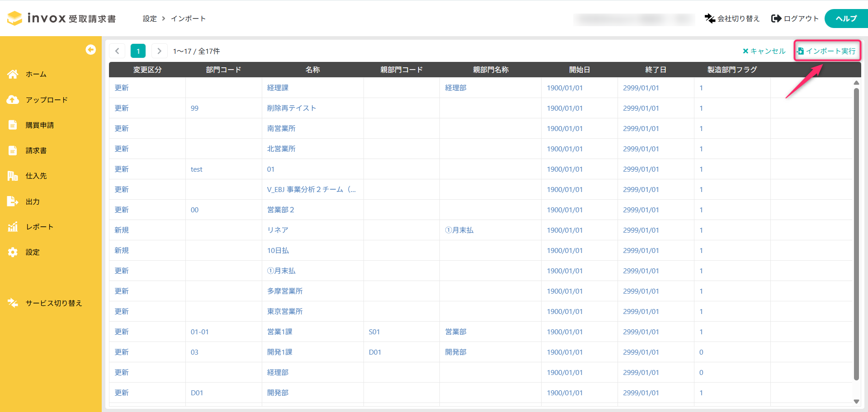This screenshot has height=412, width=868.
Task: Click the 購買申請 document icon
Action: [13, 125]
